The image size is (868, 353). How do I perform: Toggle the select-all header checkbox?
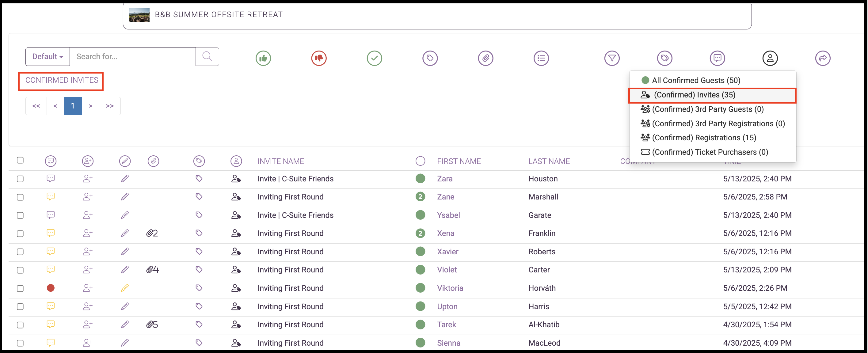point(20,160)
